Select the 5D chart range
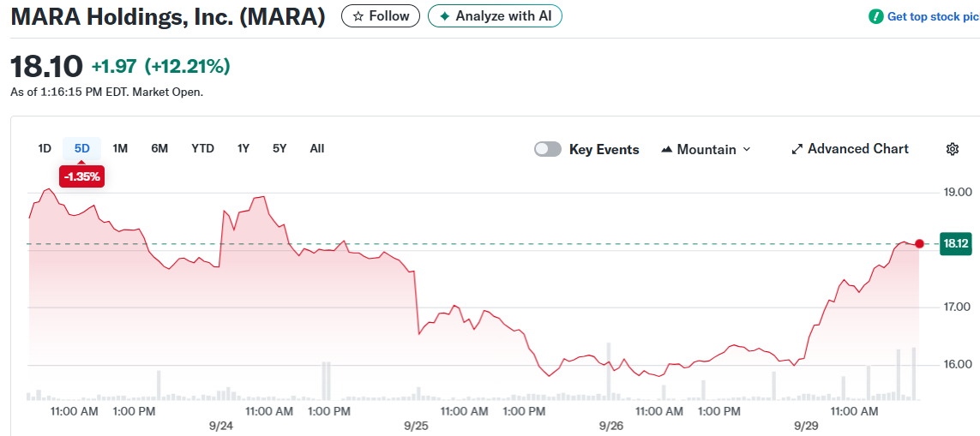This screenshot has width=980, height=436. pyautogui.click(x=81, y=149)
